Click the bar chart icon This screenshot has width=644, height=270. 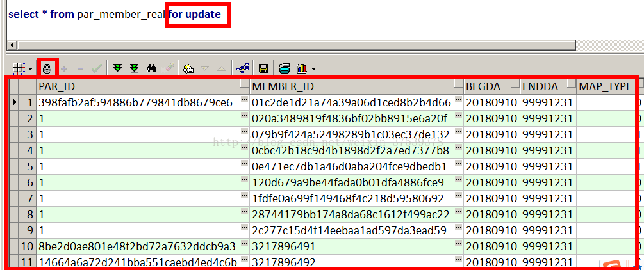(301, 68)
